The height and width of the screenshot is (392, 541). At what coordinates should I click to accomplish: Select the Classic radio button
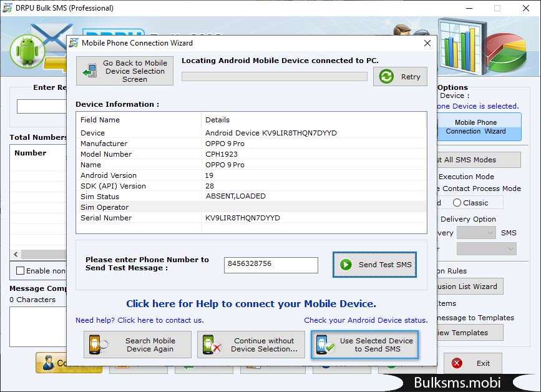coord(457,203)
